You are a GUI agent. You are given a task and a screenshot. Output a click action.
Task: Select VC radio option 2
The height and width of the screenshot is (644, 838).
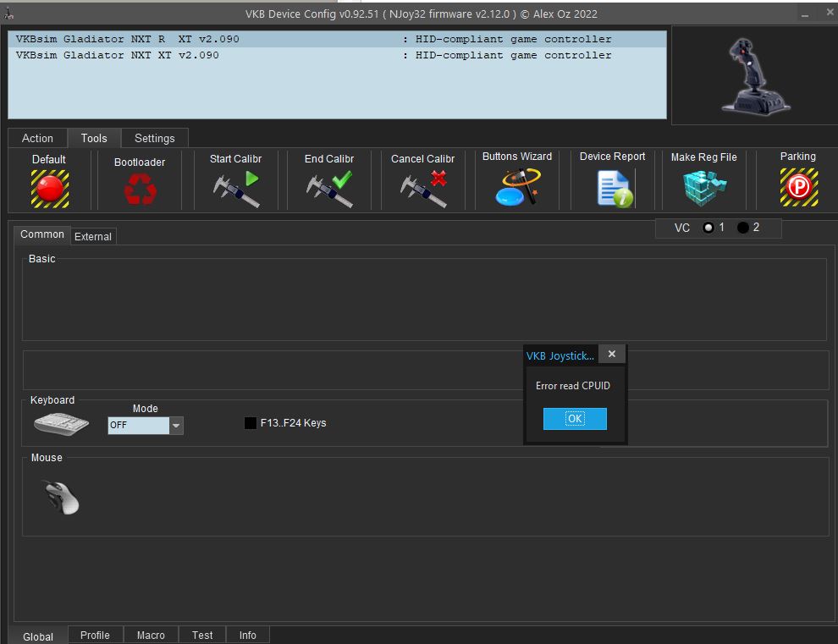pos(743,228)
